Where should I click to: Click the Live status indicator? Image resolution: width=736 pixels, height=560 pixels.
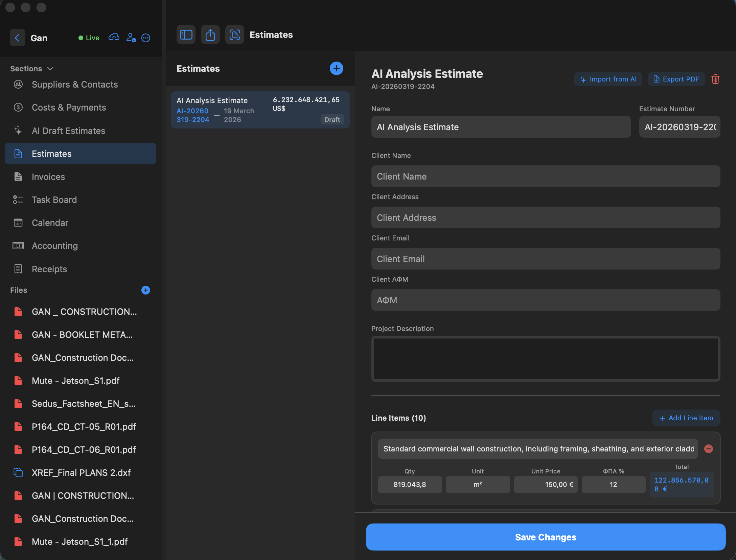pos(89,38)
